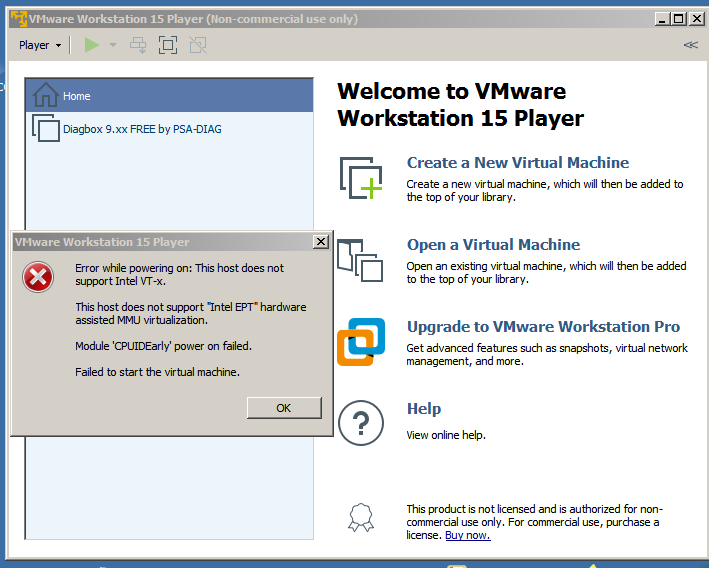Image resolution: width=709 pixels, height=568 pixels.
Task: Click the Home house icon
Action: click(x=45, y=95)
